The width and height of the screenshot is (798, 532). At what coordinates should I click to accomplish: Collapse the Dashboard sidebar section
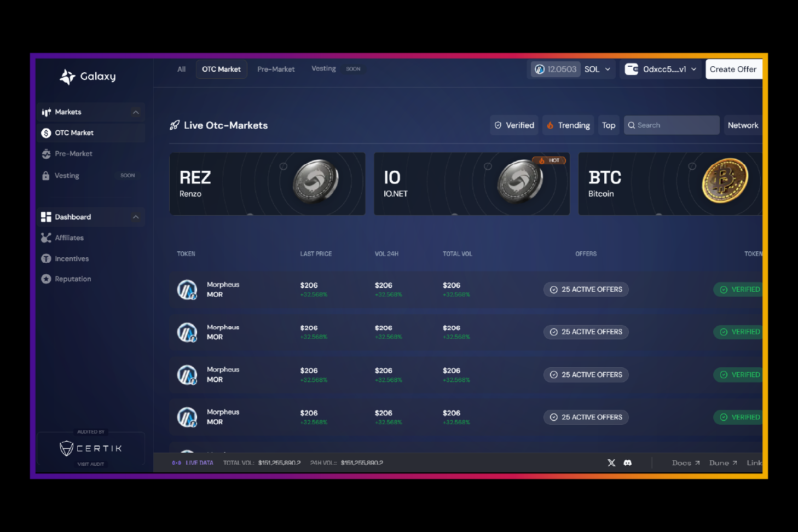point(136,217)
